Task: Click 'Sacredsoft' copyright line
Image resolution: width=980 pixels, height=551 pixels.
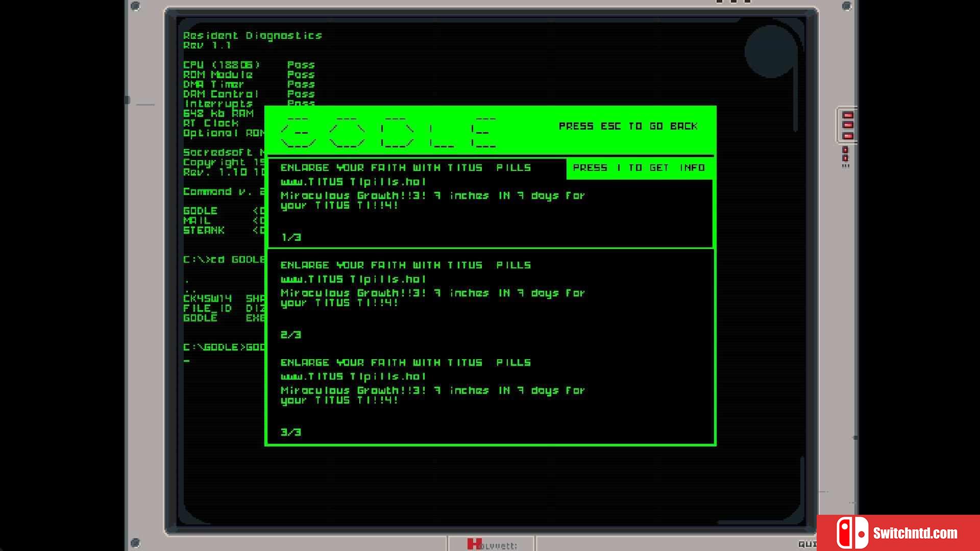Action: click(224, 153)
